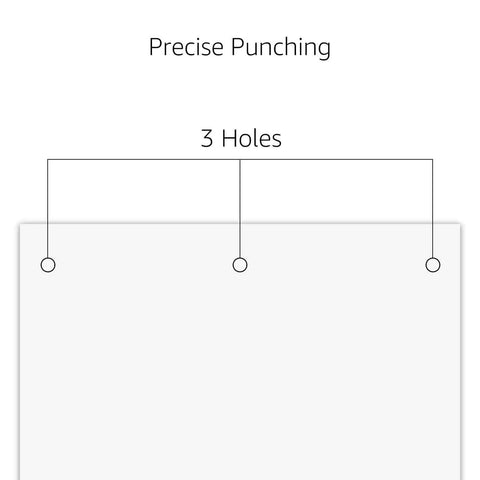The image size is (480, 480).
Task: Click the left punched hole circle
Action: (48, 265)
